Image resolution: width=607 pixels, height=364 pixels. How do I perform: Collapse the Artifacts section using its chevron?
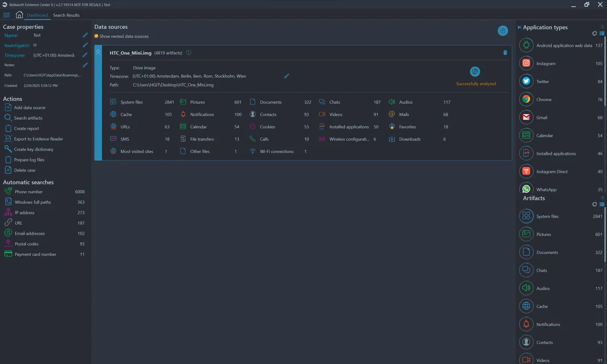click(602, 198)
